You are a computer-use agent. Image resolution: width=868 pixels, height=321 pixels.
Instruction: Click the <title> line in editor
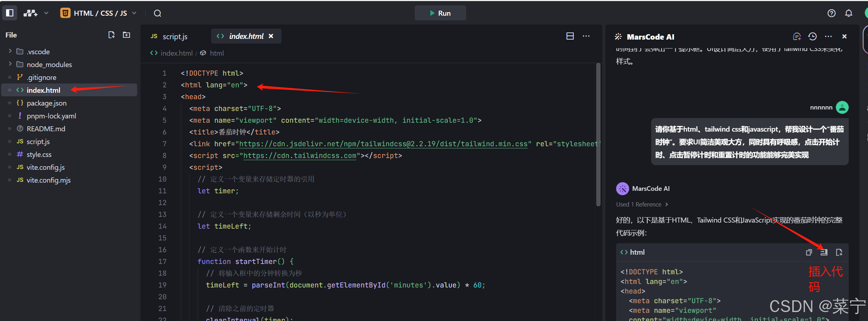pos(234,132)
